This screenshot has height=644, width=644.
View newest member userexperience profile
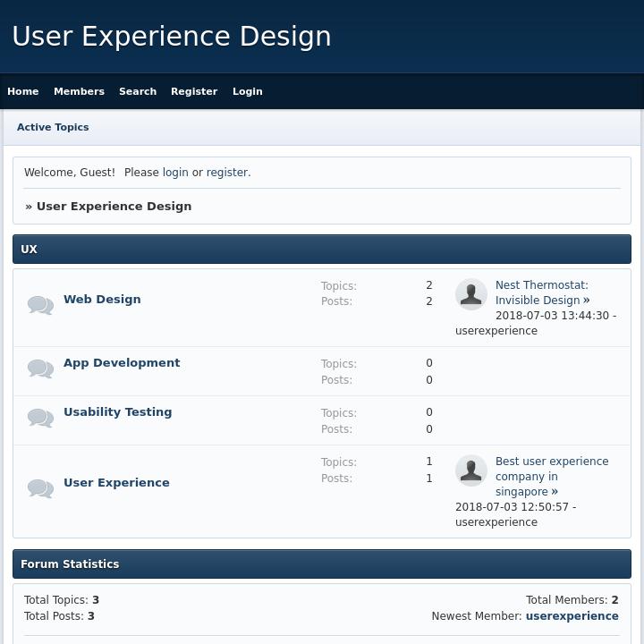572,616
